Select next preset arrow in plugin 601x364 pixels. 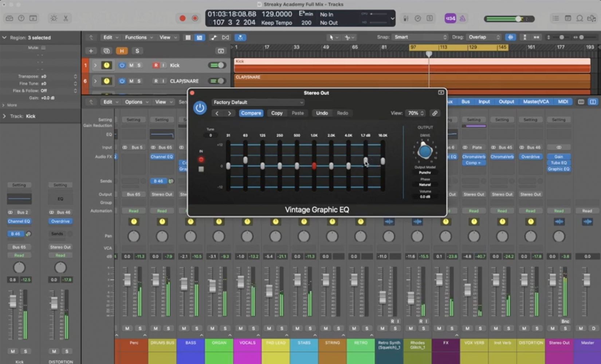pos(229,113)
